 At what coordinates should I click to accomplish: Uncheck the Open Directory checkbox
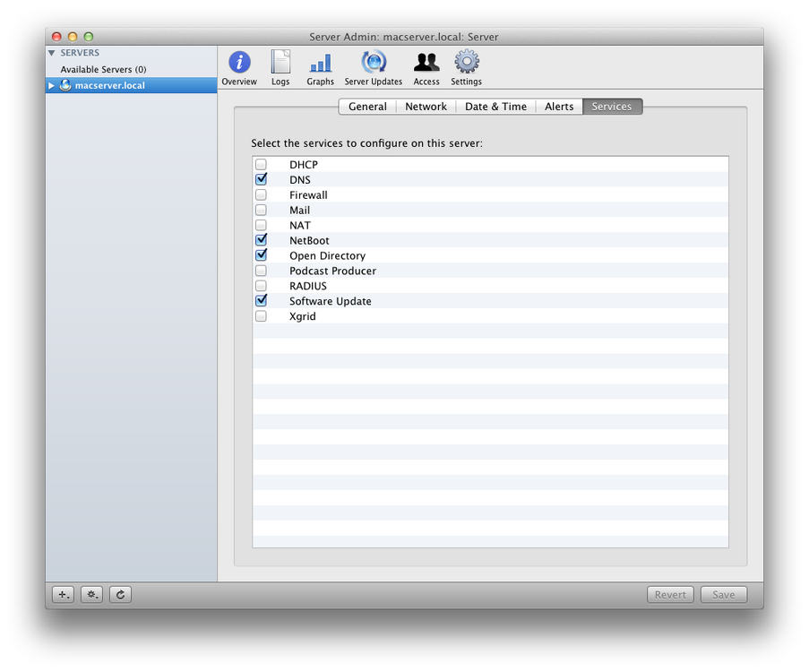click(x=261, y=255)
